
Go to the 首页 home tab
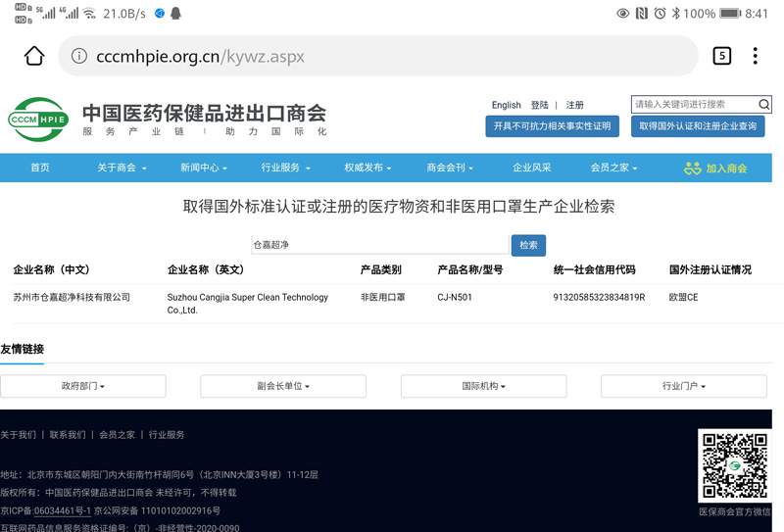pos(40,168)
